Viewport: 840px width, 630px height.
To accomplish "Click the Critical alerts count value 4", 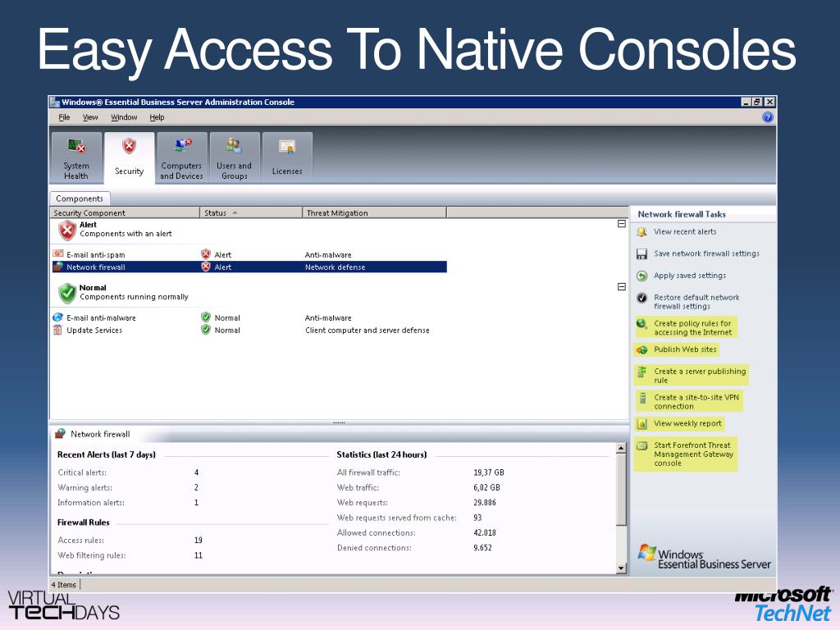I will coord(197,472).
